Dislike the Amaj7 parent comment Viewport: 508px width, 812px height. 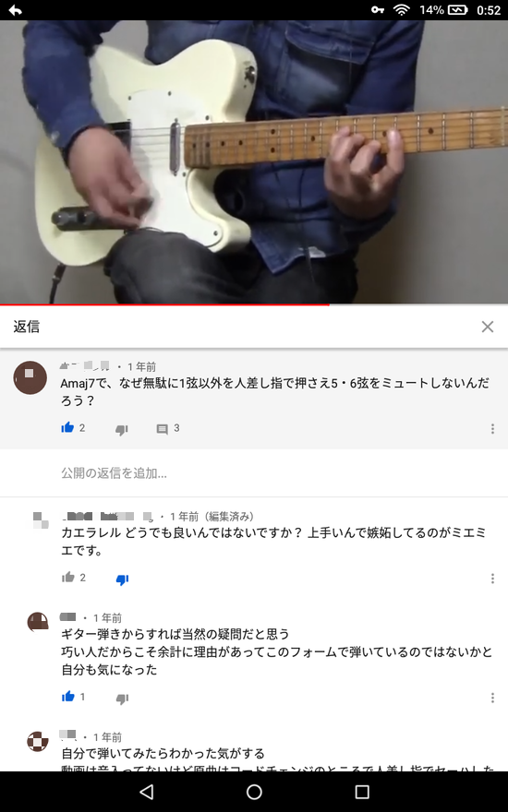(122, 429)
